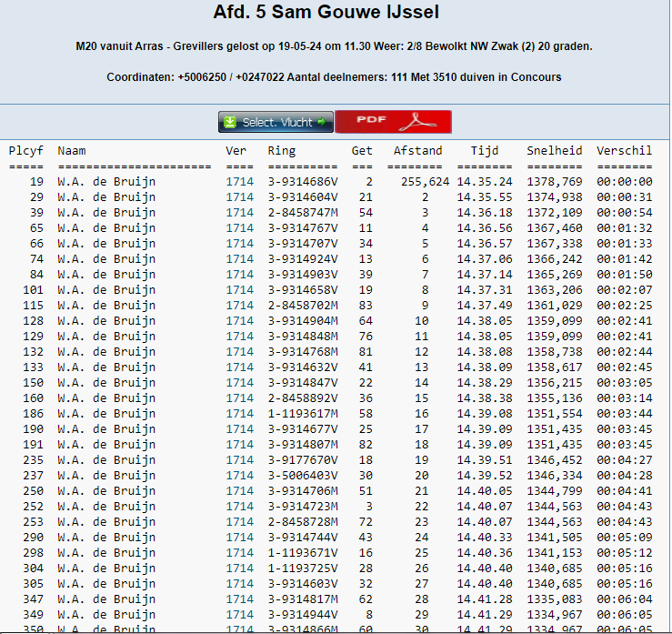
Task: Click the 1714 link in placement 128 row
Action: (x=239, y=320)
